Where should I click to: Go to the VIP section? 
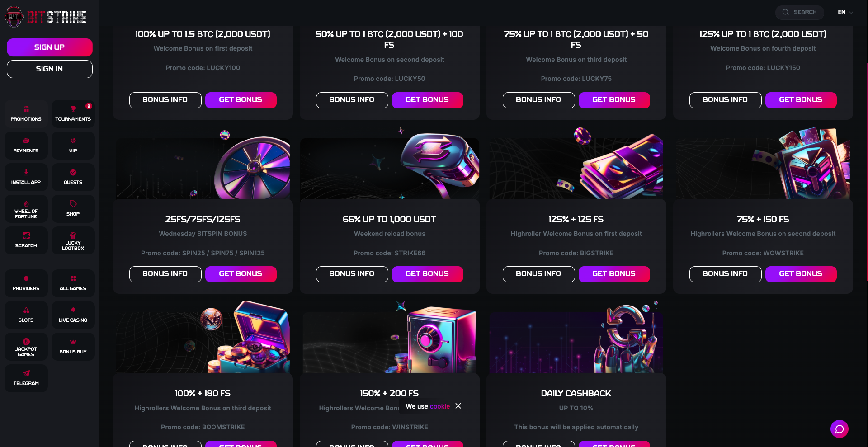73,145
